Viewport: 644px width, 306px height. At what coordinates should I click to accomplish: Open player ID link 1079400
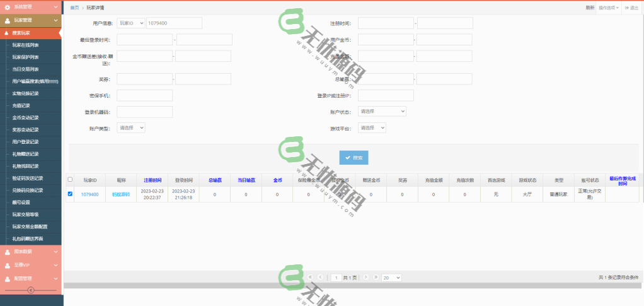click(x=89, y=194)
